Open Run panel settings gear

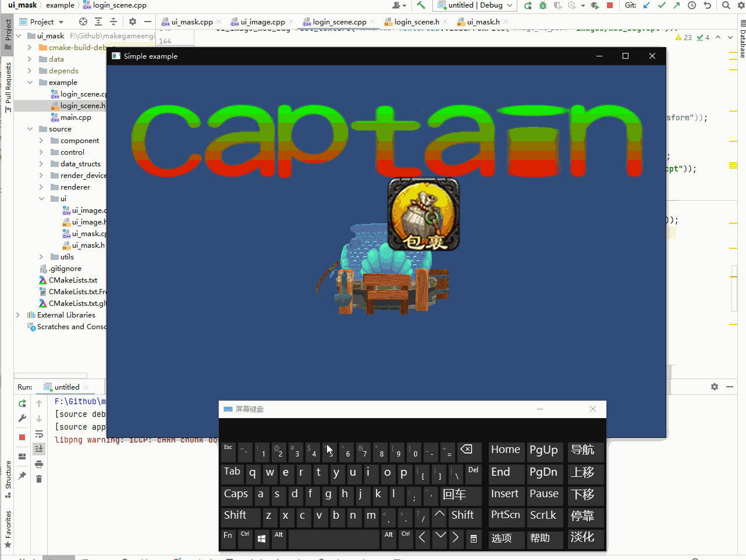(715, 387)
